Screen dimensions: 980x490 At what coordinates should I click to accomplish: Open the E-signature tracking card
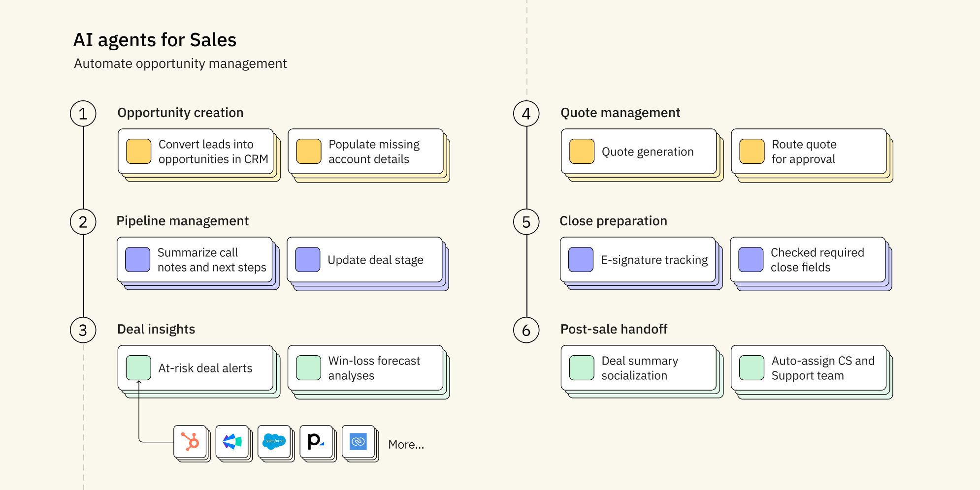(638, 260)
